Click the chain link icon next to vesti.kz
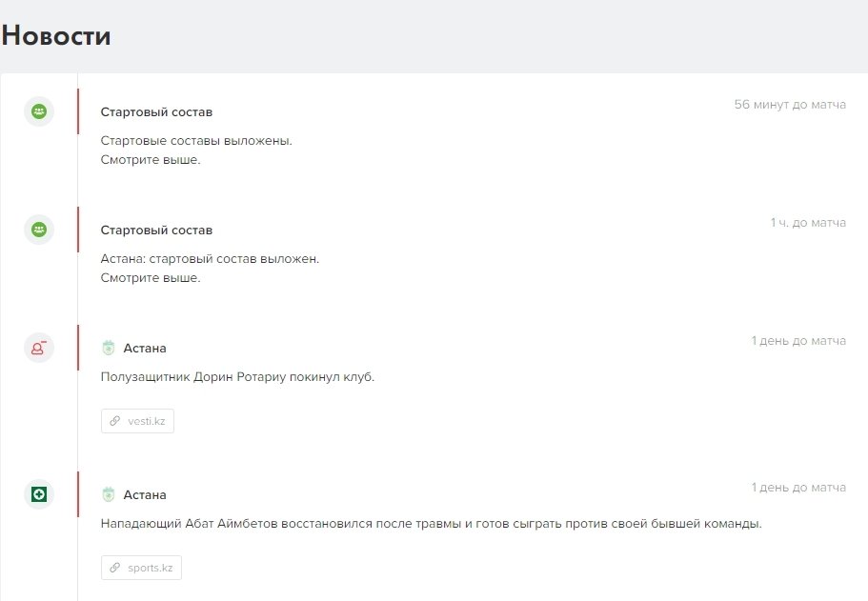This screenshot has height=601, width=868. [x=115, y=421]
